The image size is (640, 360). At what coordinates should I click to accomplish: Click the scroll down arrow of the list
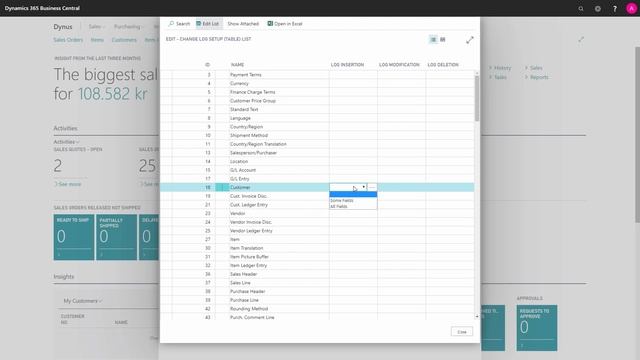[x=476, y=316]
